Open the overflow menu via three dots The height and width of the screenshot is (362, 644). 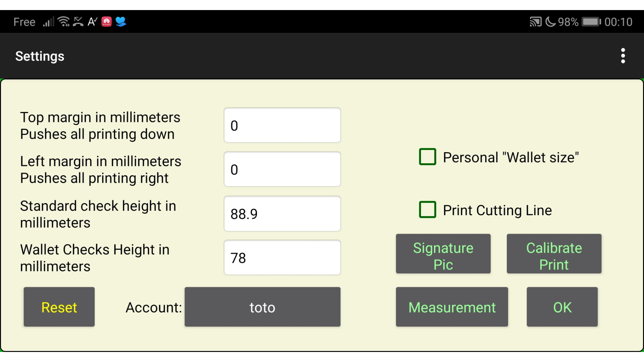click(x=623, y=56)
